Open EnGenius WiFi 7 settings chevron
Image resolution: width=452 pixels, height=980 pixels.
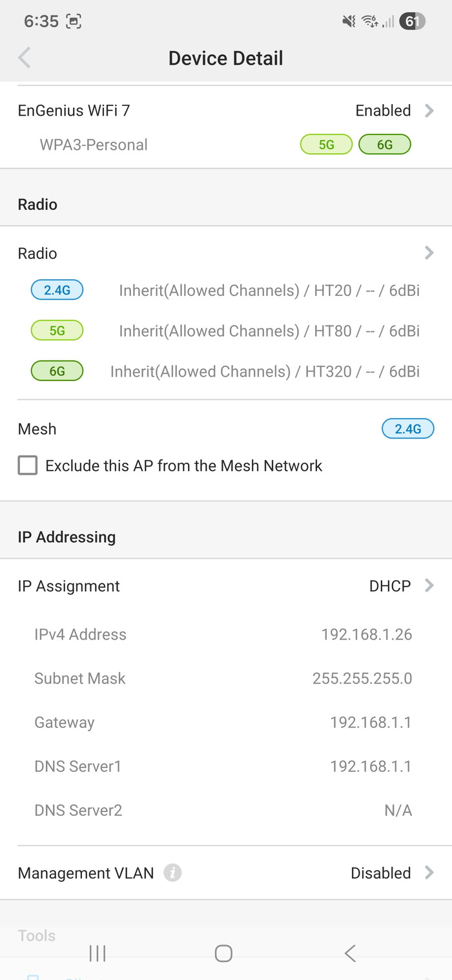tap(429, 111)
